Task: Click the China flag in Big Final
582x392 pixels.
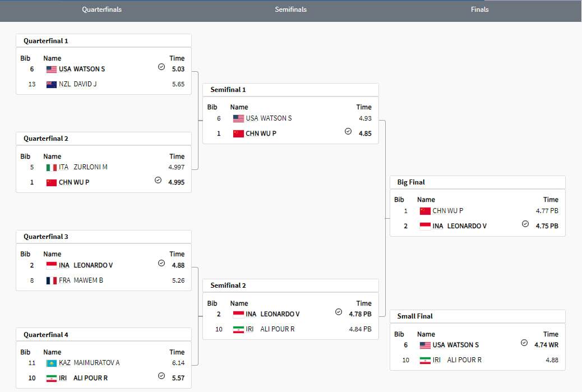Action: tap(425, 211)
